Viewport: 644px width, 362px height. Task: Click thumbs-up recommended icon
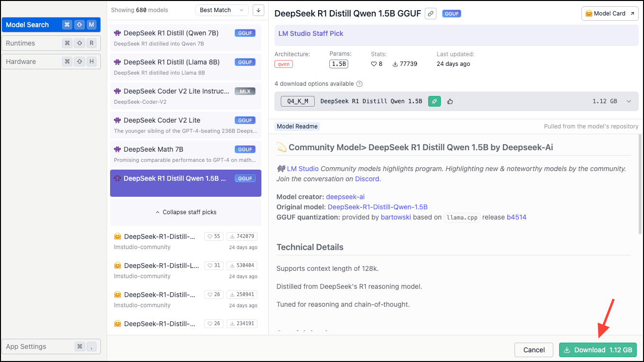pos(450,101)
